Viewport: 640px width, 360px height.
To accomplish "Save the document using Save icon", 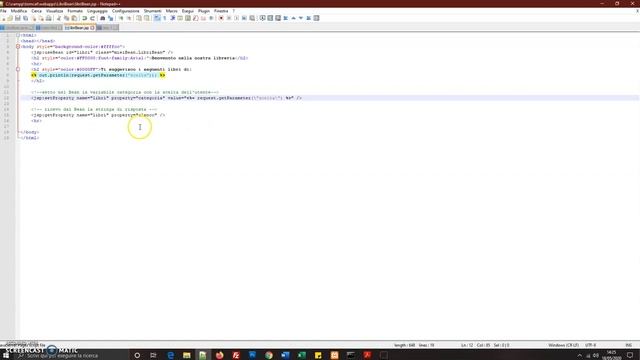I will pyautogui.click(x=18, y=18).
